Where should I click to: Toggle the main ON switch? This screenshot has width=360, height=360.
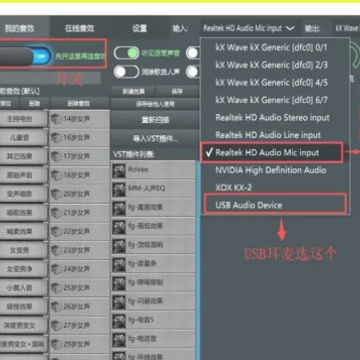pos(25,56)
